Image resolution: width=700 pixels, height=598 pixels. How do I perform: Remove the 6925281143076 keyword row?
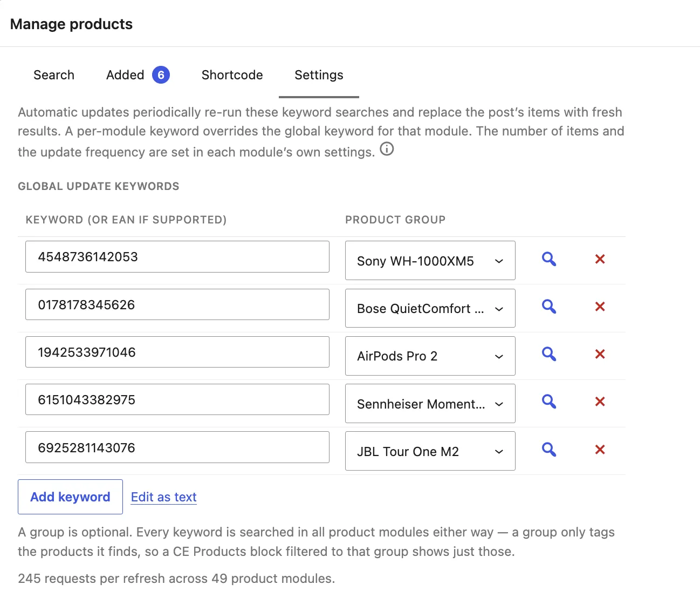pos(600,450)
